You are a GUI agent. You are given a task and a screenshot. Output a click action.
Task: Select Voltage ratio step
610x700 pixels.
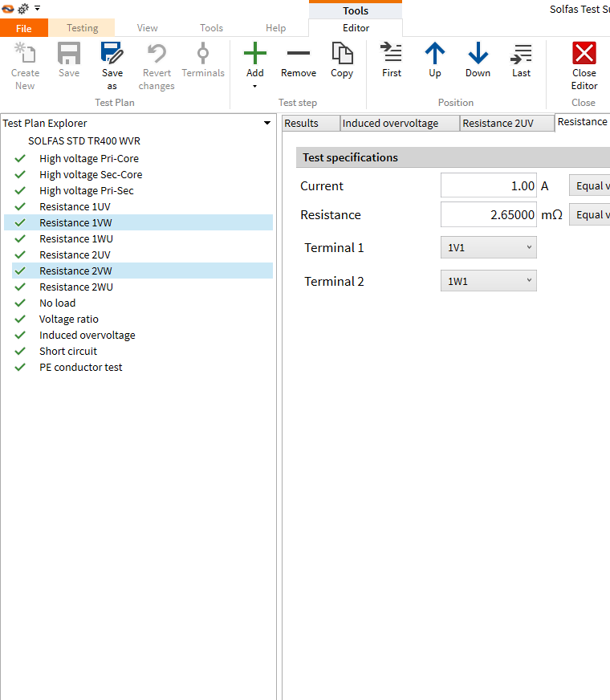pyautogui.click(x=69, y=319)
